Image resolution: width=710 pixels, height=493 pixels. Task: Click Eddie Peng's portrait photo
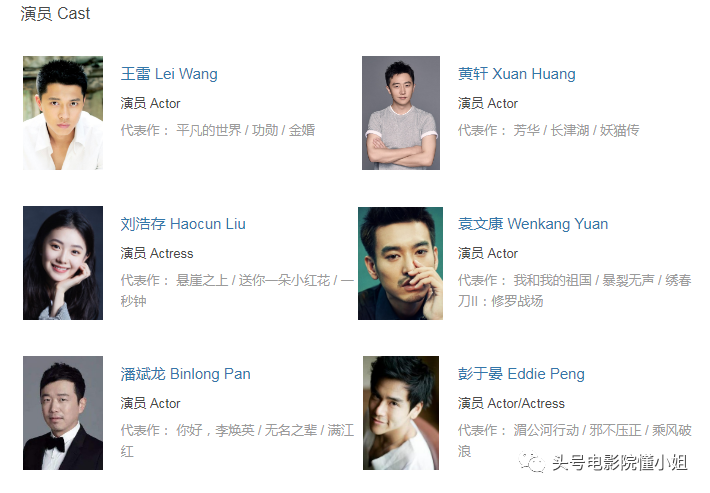[401, 413]
